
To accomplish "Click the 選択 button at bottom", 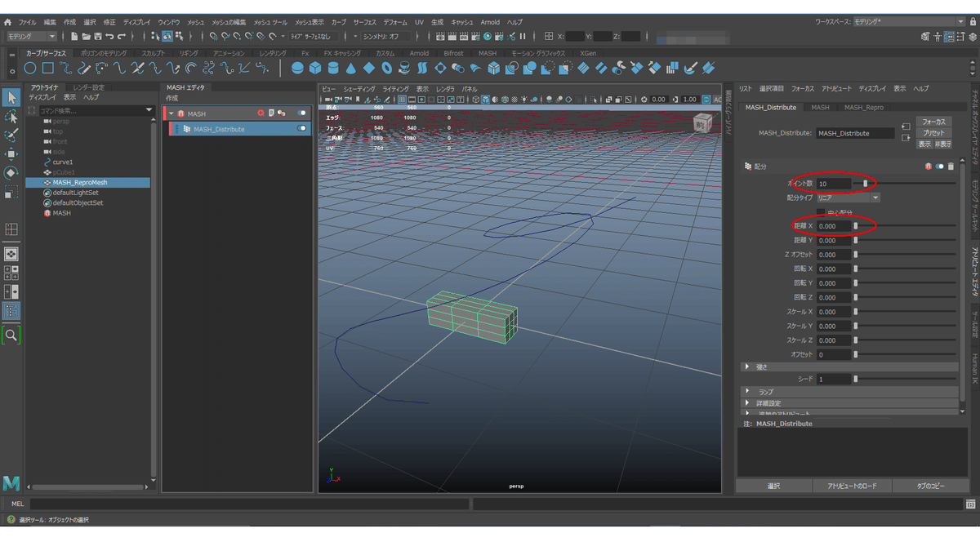I will 773,486.
